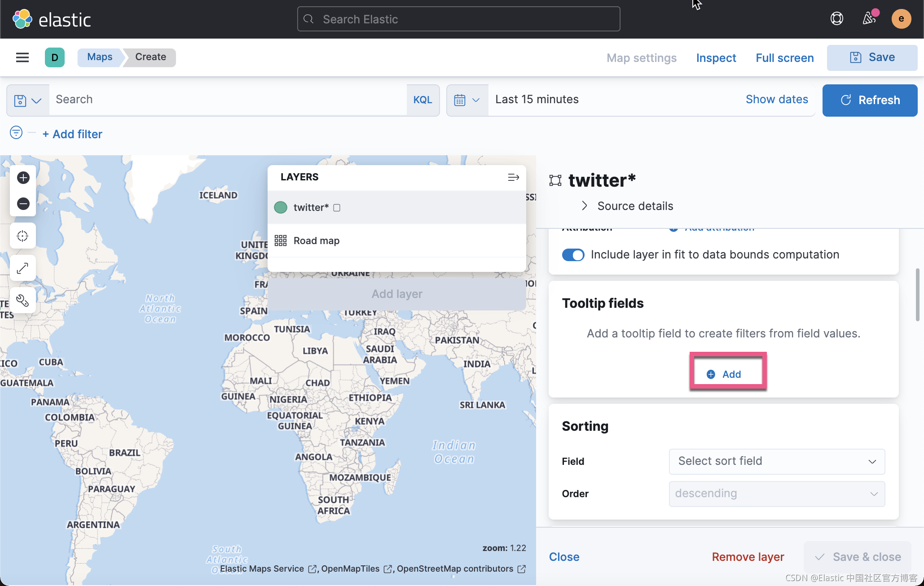This screenshot has height=586, width=924.
Task: Select the Road map layer row
Action: coord(397,241)
